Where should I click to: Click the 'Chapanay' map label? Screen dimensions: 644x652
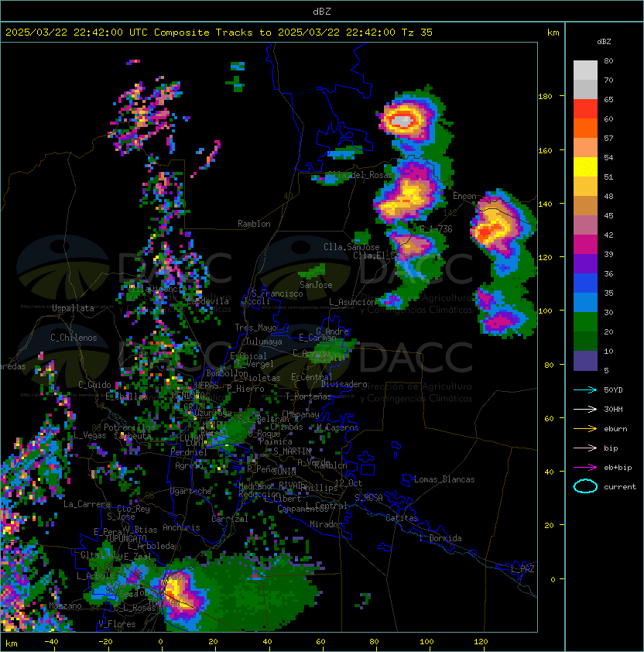tap(300, 414)
